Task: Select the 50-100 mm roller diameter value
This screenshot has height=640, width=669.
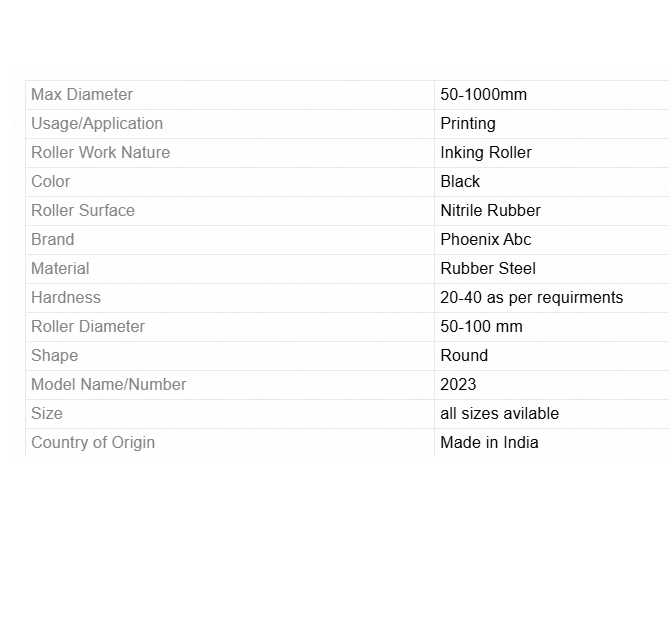Action: pyautogui.click(x=481, y=327)
